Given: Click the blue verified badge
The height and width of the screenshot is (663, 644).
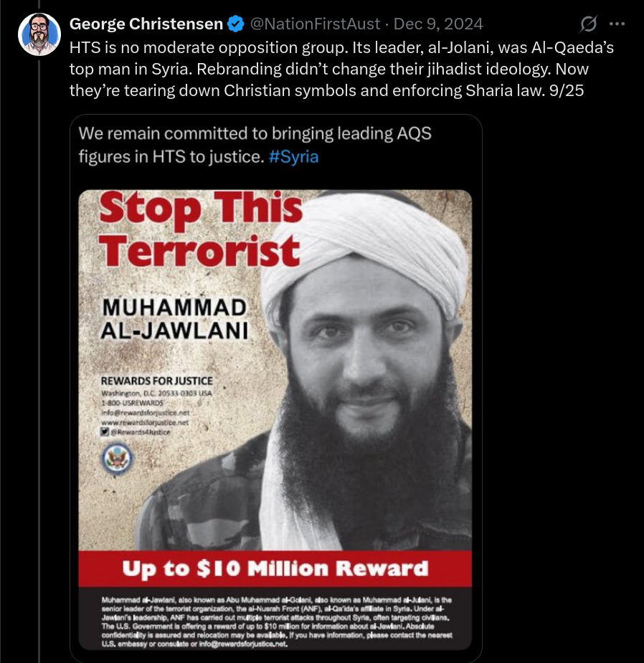Looking at the screenshot, I should (x=236, y=24).
